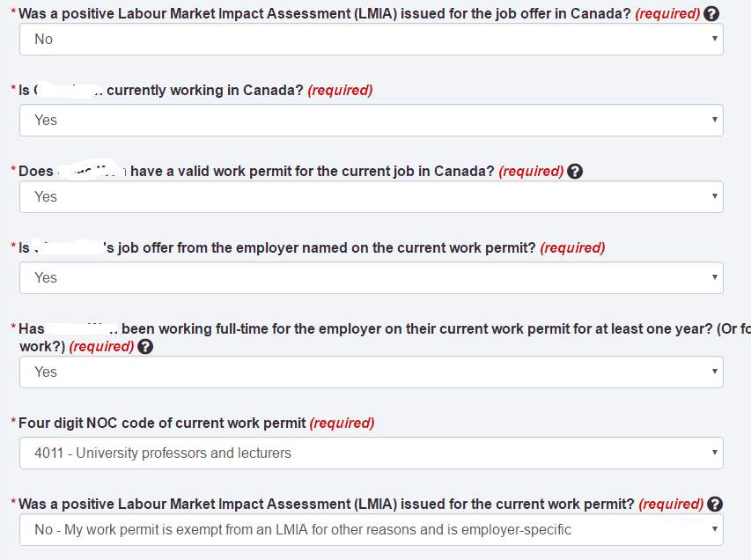This screenshot has width=751, height=560.
Task: Show help for full-time one year question
Action: tap(145, 347)
